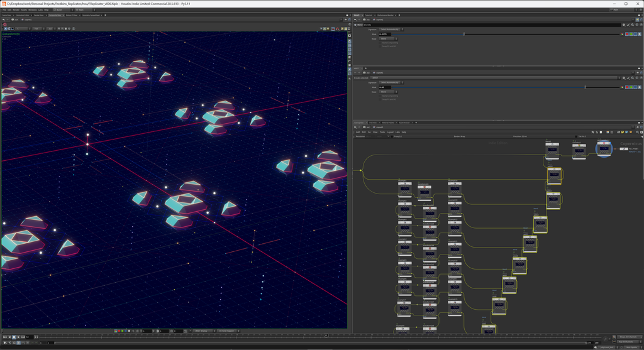Viewport: 644px width, 350px height.
Task: Add new tab beside Geometry Spreadsheet tab
Action: pyautogui.click(x=105, y=15)
